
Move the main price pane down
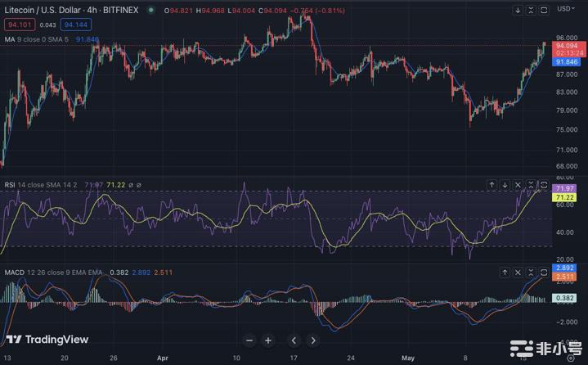(x=518, y=10)
